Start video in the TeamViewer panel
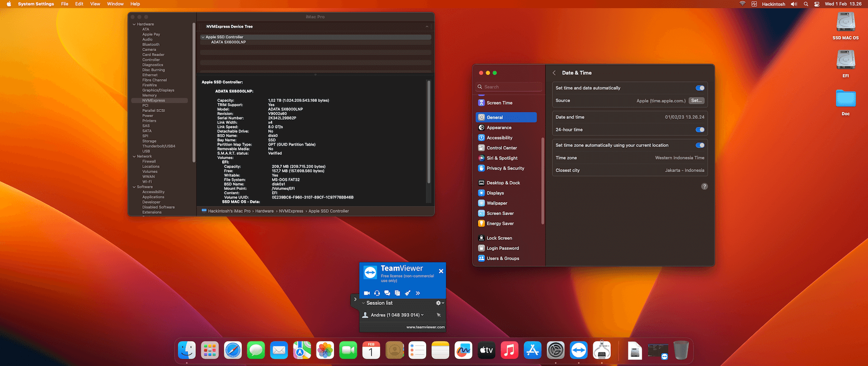This screenshot has width=868, height=366. [x=367, y=293]
